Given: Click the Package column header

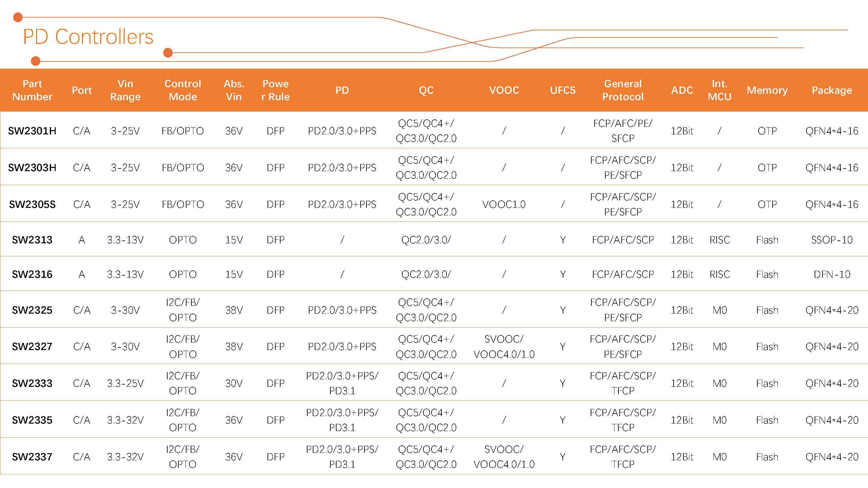Looking at the screenshot, I should coord(832,90).
